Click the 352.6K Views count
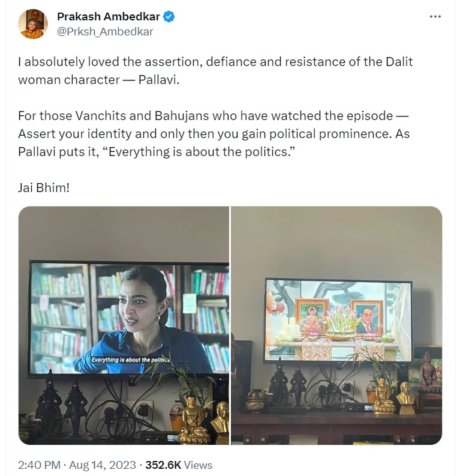The width and height of the screenshot is (469, 476). [179, 465]
